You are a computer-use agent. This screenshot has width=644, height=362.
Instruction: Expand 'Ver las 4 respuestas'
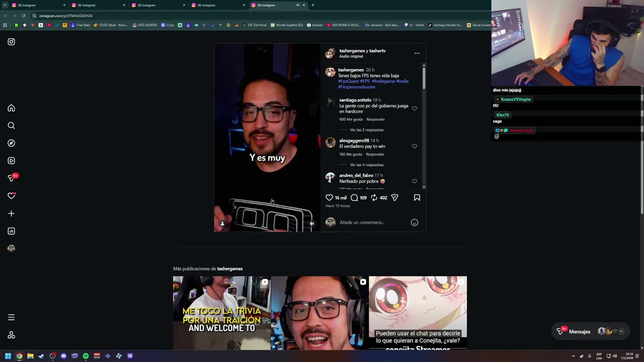click(367, 165)
